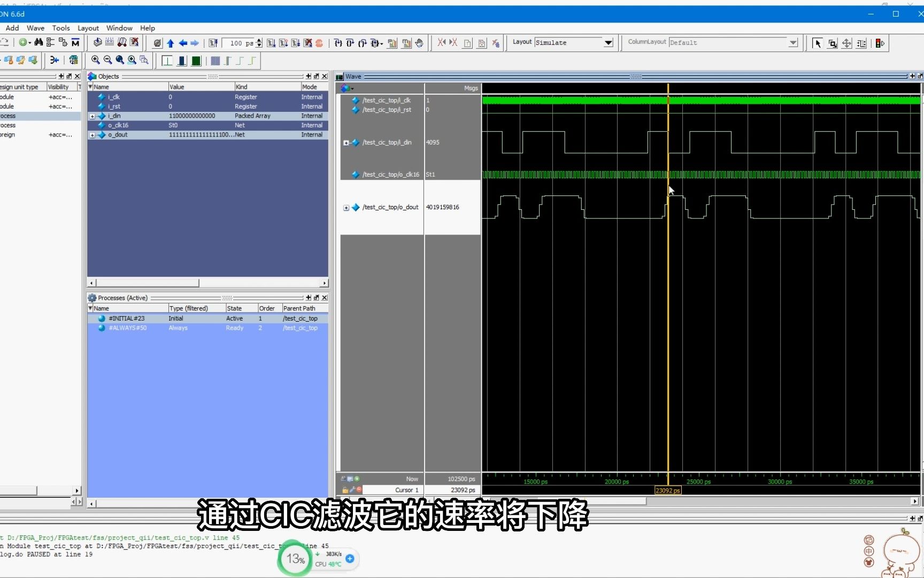Select the arrow Select Mode icon
The height and width of the screenshot is (578, 924).
pos(818,43)
